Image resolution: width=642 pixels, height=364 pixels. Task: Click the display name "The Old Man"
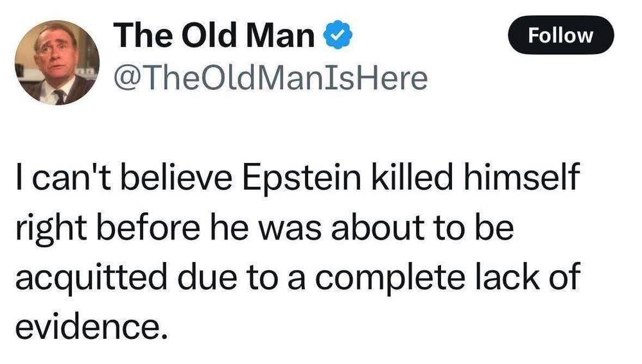click(x=214, y=35)
